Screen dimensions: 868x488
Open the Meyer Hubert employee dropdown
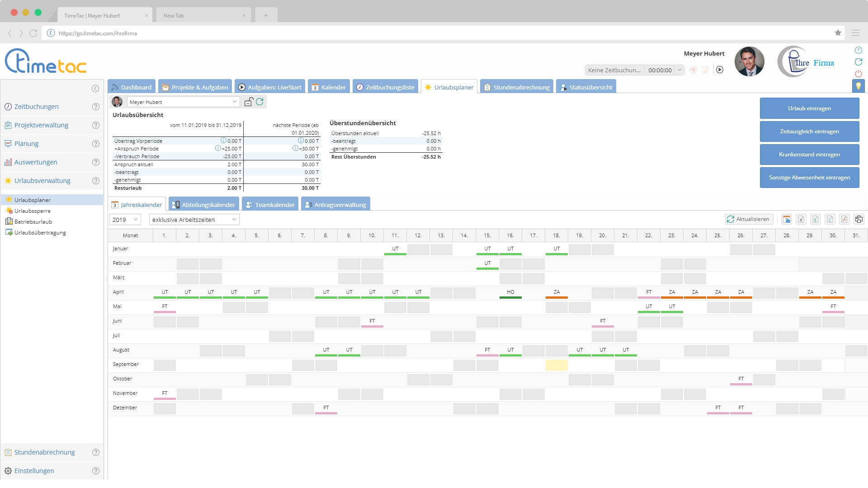pos(182,102)
